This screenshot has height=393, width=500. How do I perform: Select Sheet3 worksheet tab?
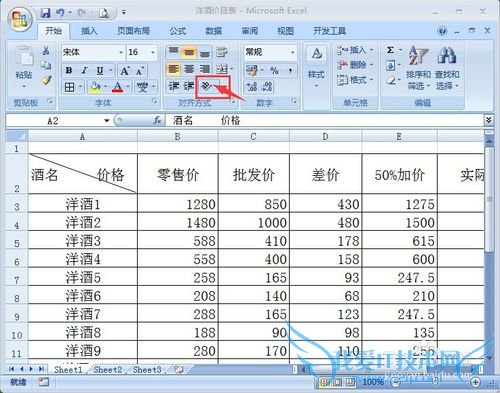coord(147,370)
